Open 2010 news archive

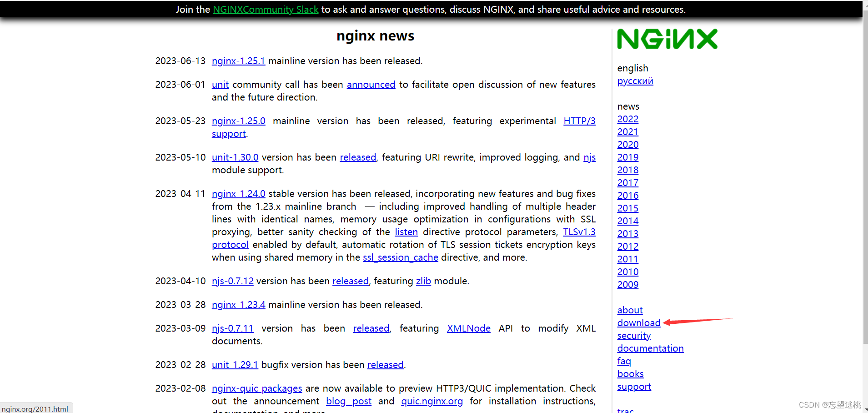tap(628, 272)
